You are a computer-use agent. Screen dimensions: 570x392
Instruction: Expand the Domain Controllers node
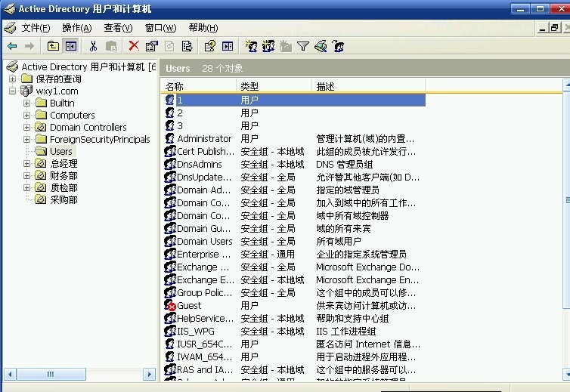27,127
